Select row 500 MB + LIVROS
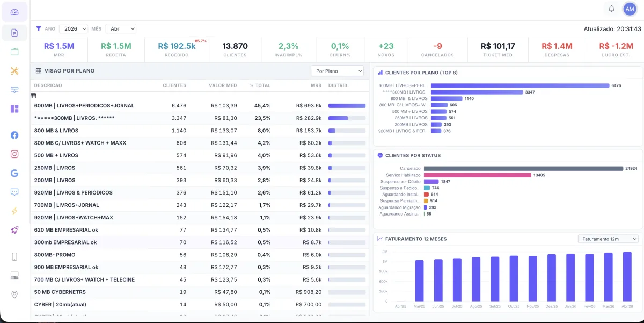Image resolution: width=644 pixels, height=323 pixels. click(200, 155)
